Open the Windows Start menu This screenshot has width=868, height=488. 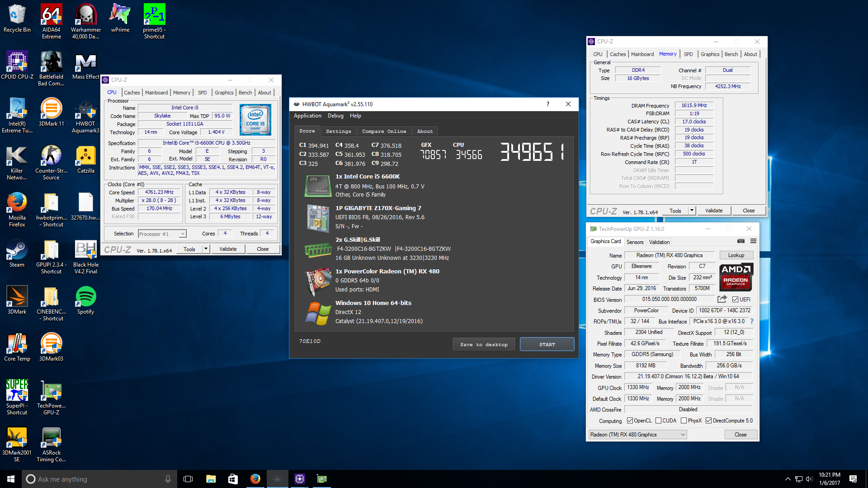pos(11,479)
